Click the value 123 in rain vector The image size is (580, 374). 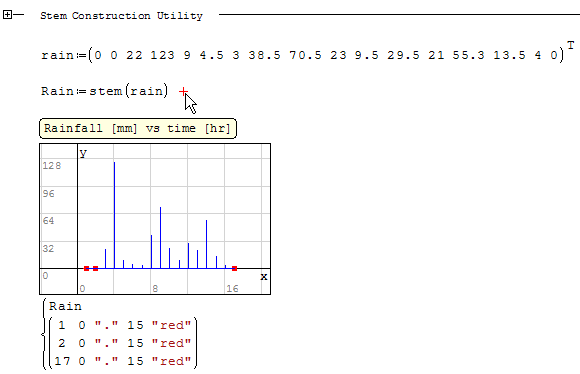click(x=162, y=55)
